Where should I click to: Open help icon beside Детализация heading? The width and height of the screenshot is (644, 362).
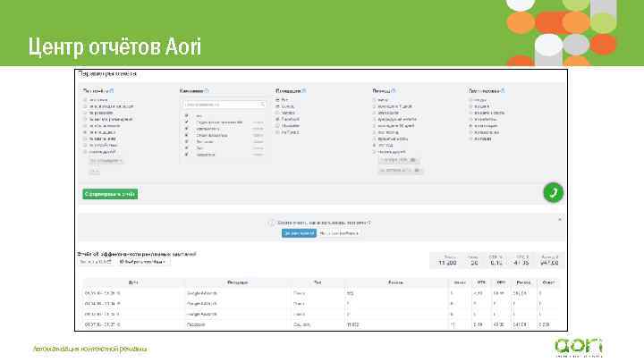(503, 90)
